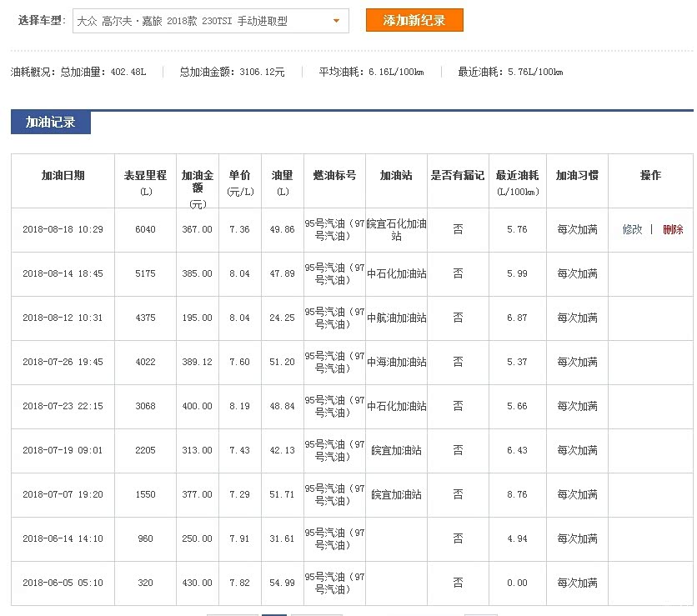The width and height of the screenshot is (697, 616).
Task: Click the 2018-06-05 05:10 date cell
Action: 63,583
